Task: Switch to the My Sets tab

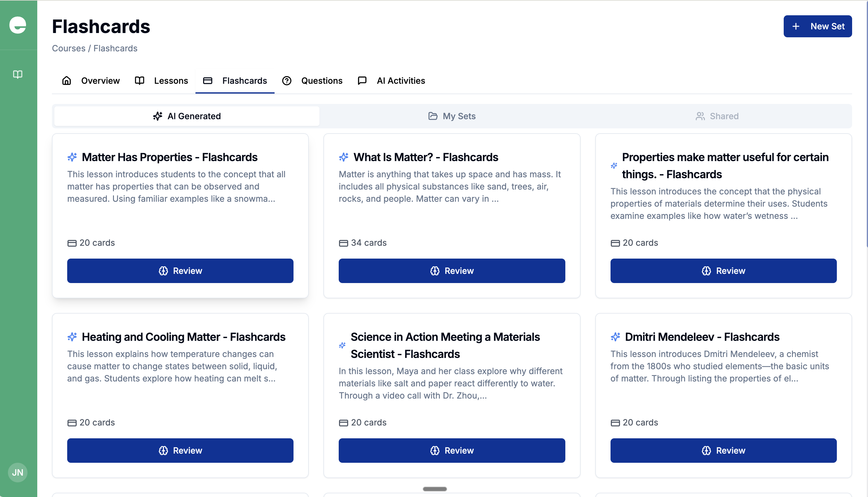Action: tap(452, 116)
